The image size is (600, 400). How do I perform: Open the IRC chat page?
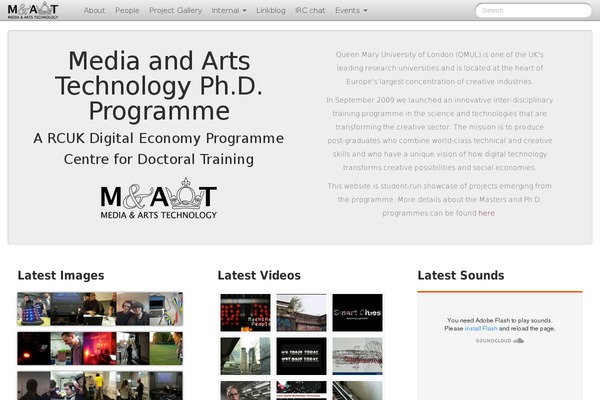[x=310, y=10]
